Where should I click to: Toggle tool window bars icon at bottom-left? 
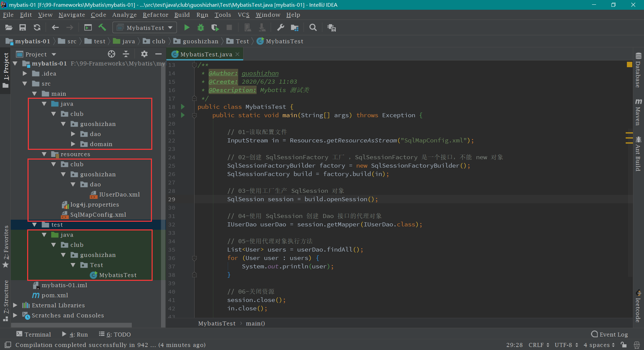8,345
